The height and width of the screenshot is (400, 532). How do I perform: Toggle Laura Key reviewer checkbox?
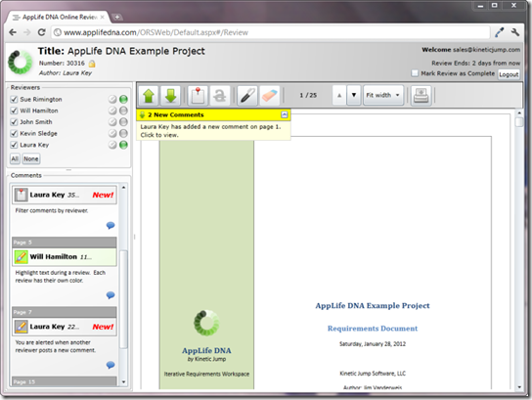pyautogui.click(x=14, y=145)
